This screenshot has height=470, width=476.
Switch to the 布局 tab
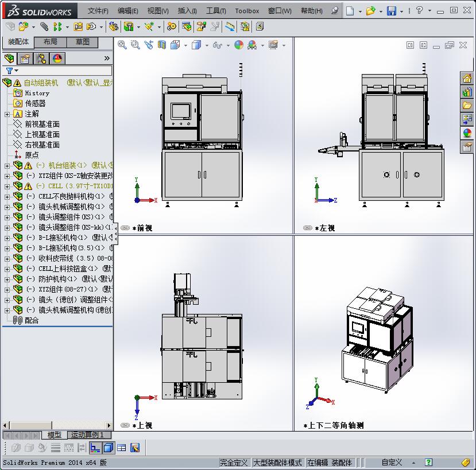51,42
